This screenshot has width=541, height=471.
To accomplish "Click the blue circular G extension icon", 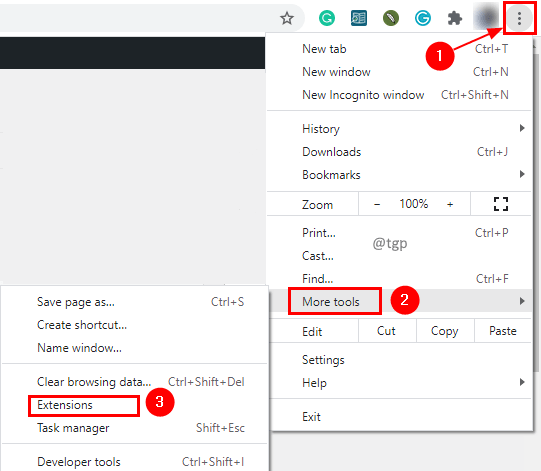I will [423, 18].
